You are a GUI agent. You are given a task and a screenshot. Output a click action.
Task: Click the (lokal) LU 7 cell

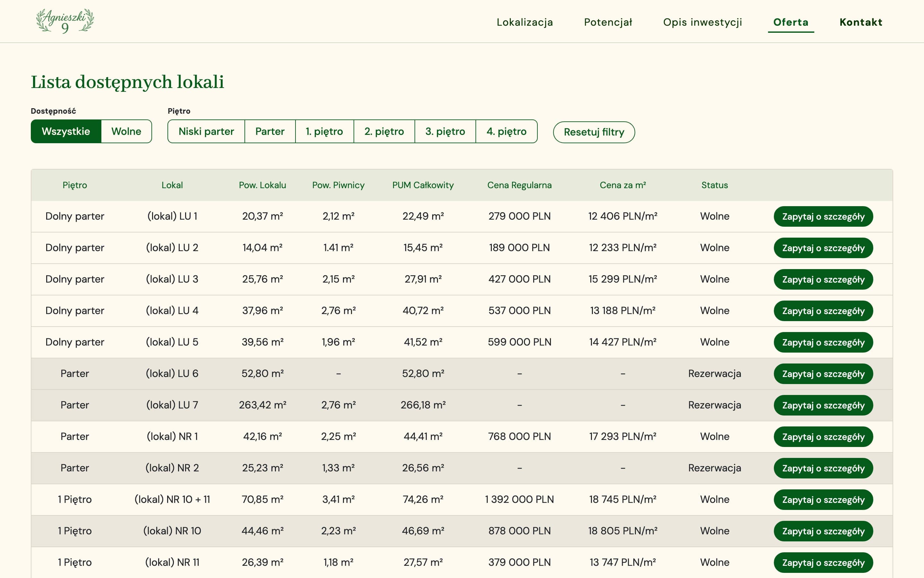[x=172, y=405]
